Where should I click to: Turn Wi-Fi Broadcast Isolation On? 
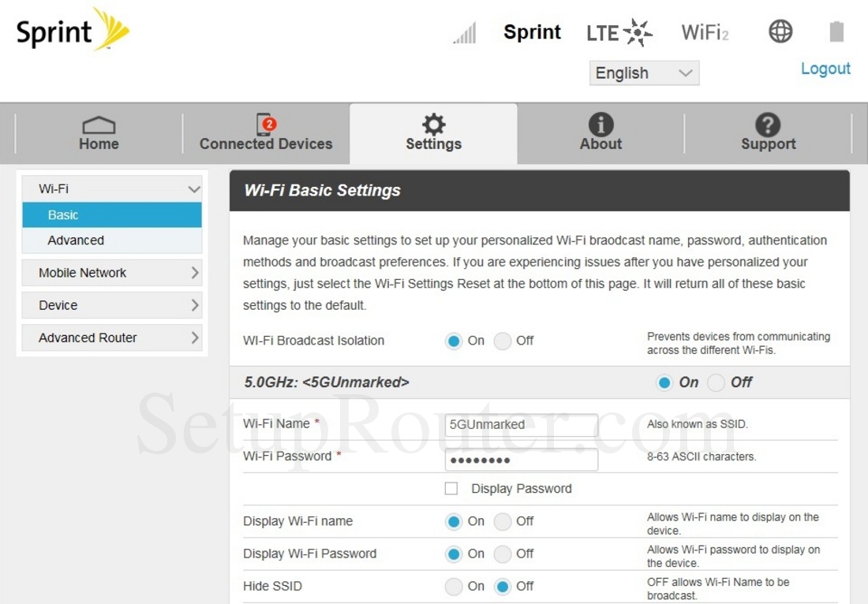pyautogui.click(x=454, y=341)
